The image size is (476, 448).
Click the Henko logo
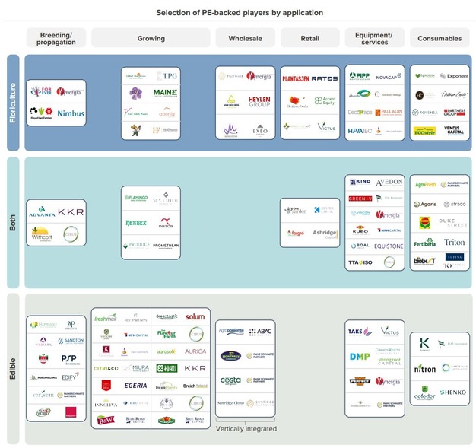tap(454, 392)
